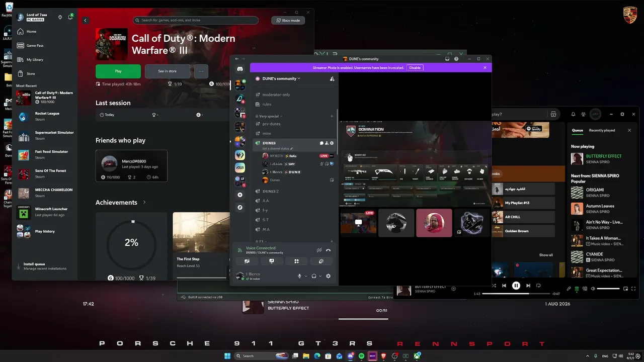Edit DUNES voice channel settings gear
This screenshot has height=362, width=644.
[332, 143]
